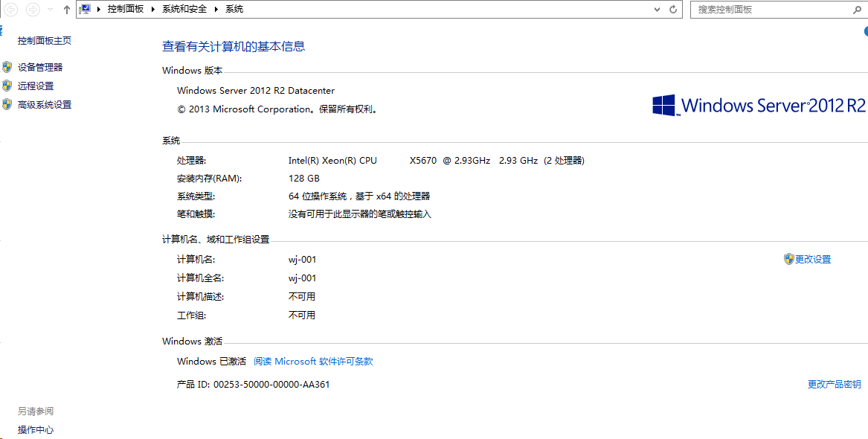868x439 pixels.
Task: Select the 系统和安全 breadcrumb
Action: tap(184, 10)
